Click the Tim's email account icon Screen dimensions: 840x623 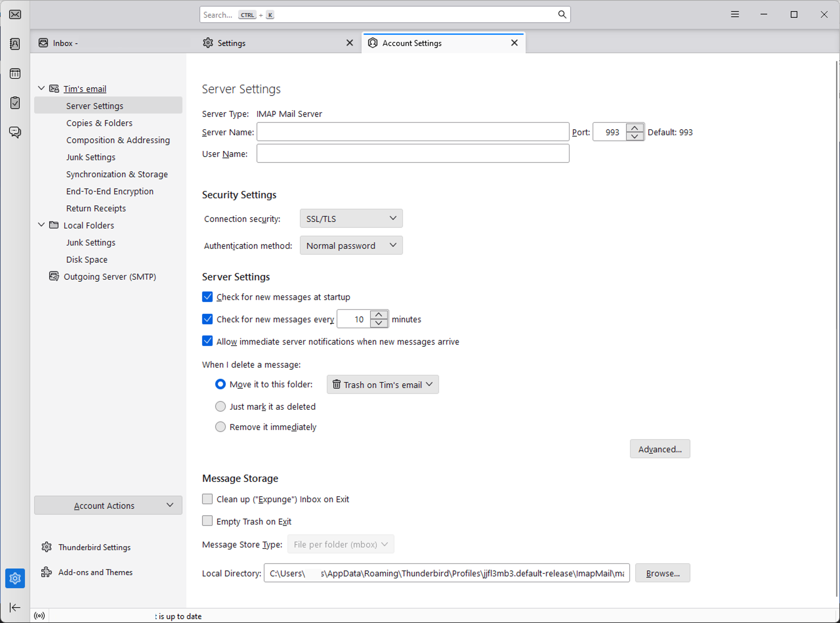[54, 89]
